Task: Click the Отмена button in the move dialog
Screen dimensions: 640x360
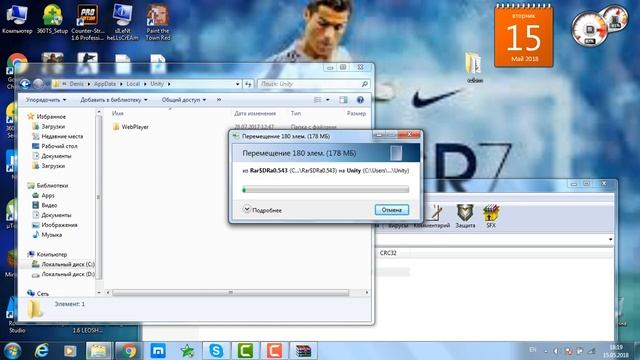Action: (391, 210)
